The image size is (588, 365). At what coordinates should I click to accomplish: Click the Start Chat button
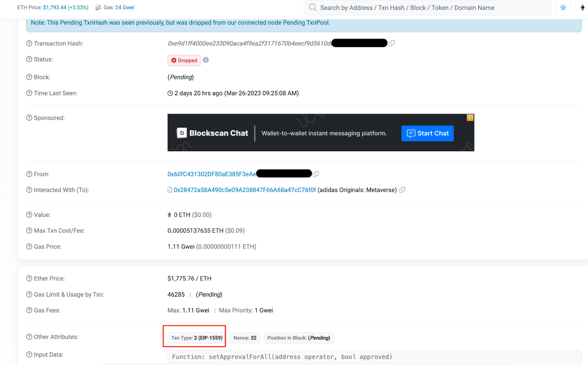pyautogui.click(x=427, y=133)
